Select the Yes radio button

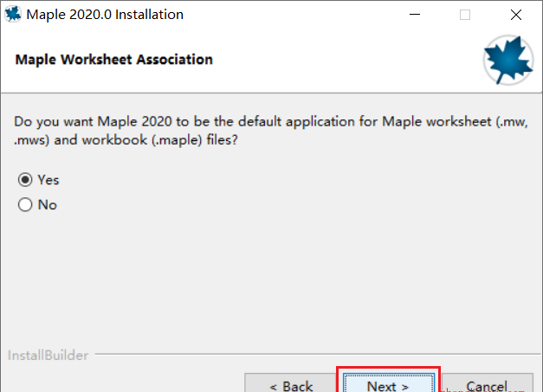coord(25,180)
